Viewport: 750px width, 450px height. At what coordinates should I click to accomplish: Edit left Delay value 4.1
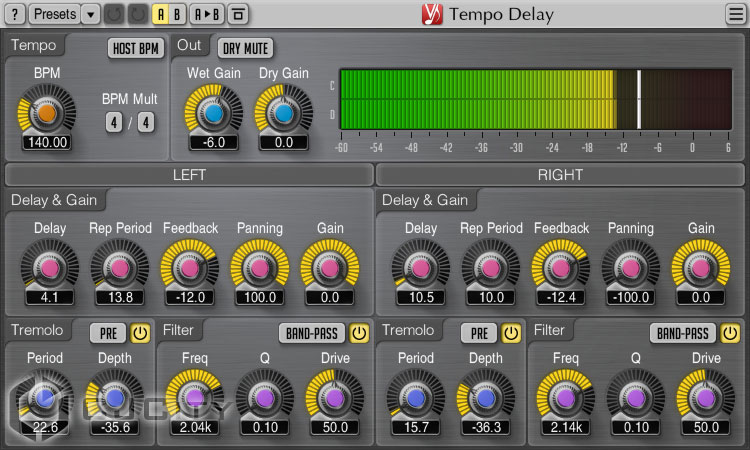50,297
